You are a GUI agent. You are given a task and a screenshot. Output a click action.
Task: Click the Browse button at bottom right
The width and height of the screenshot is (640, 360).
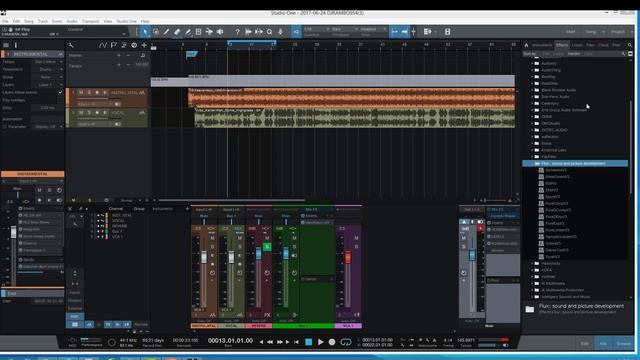[623, 344]
